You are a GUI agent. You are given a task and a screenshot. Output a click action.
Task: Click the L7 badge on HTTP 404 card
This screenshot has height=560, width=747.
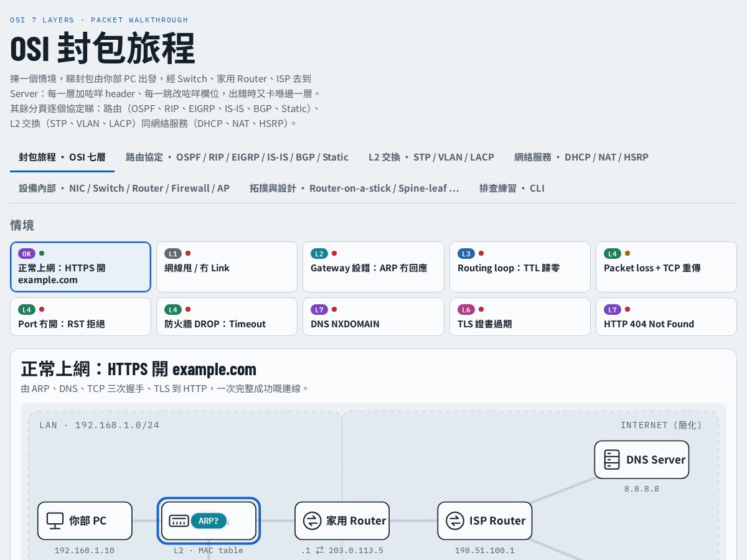point(613,309)
